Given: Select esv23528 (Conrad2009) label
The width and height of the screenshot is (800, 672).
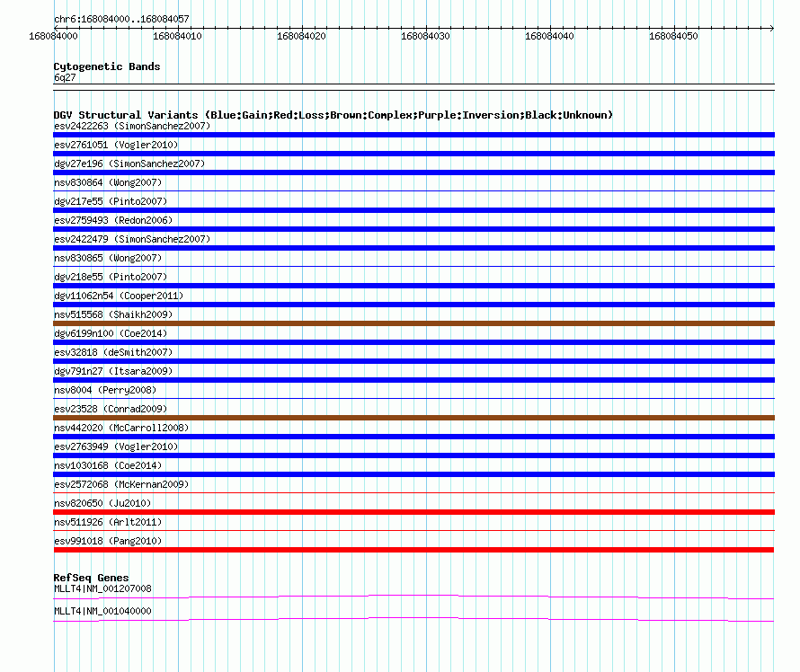Looking at the screenshot, I should pyautogui.click(x=111, y=409).
